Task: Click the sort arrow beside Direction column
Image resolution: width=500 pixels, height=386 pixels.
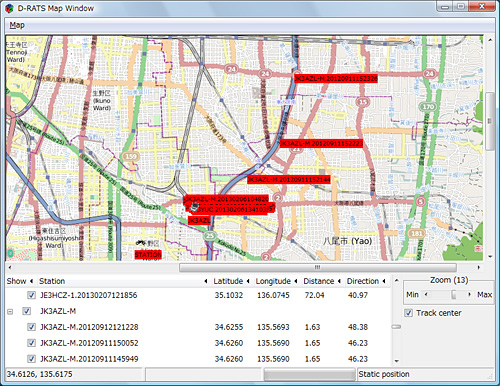Action: (384, 281)
